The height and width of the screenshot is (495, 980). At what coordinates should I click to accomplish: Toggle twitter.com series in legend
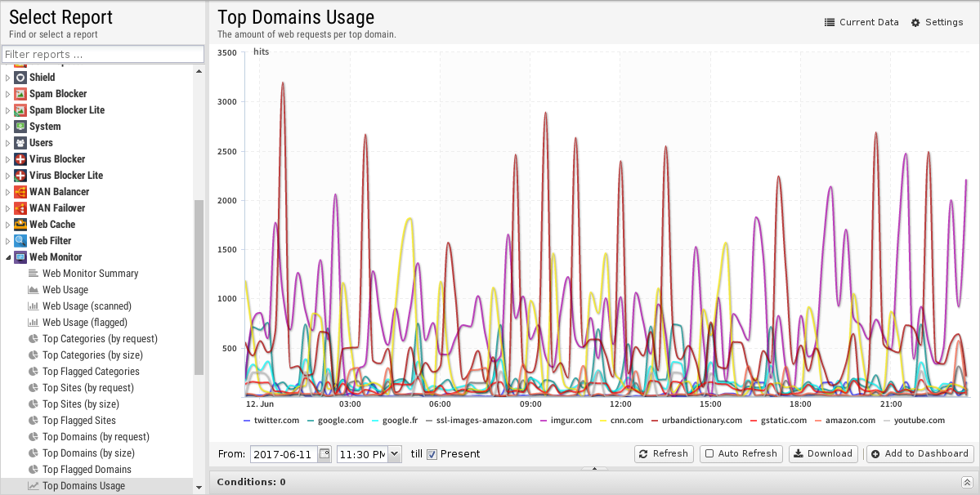(271, 421)
